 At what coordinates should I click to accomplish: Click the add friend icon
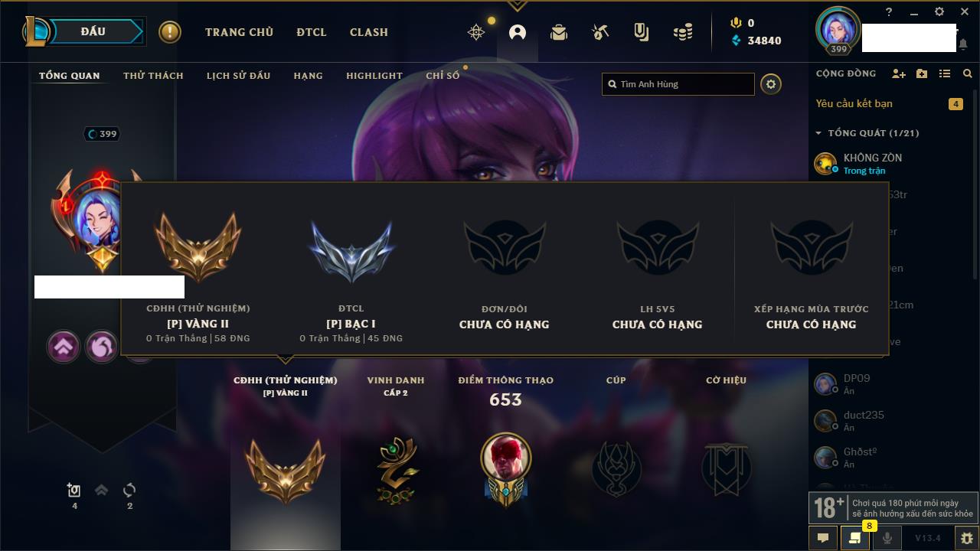coord(899,73)
